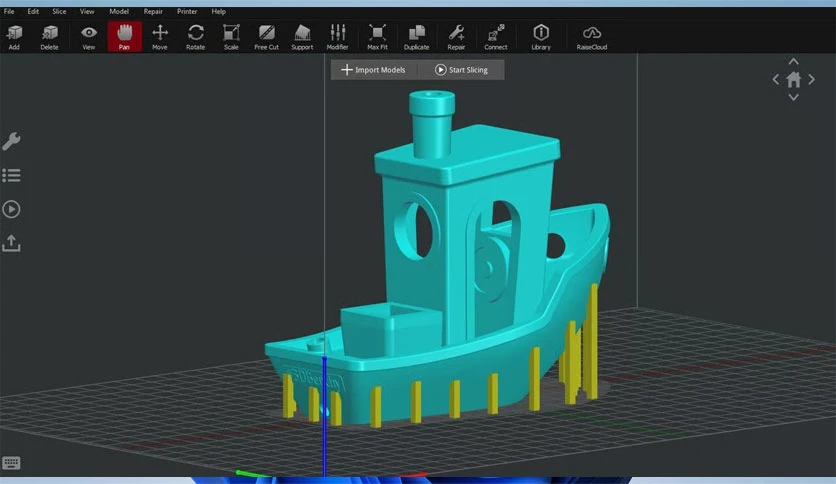Image resolution: width=836 pixels, height=484 pixels.
Task: Click the Duplicate tool
Action: pyautogui.click(x=416, y=37)
